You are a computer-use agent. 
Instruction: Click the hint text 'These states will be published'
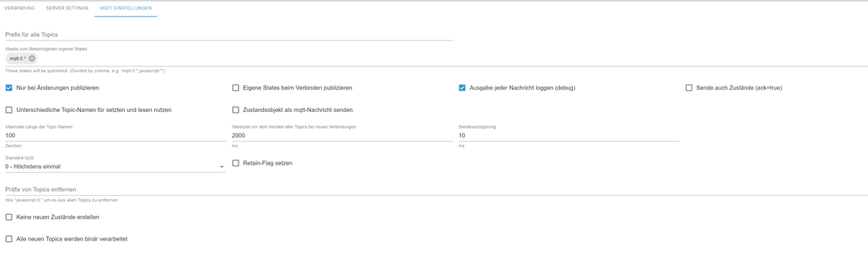pos(85,71)
